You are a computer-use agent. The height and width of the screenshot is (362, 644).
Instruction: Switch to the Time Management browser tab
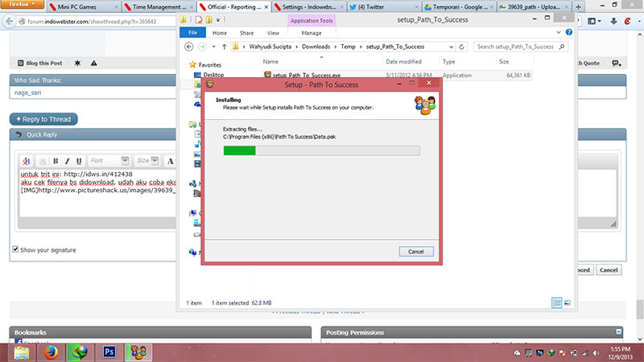click(159, 7)
